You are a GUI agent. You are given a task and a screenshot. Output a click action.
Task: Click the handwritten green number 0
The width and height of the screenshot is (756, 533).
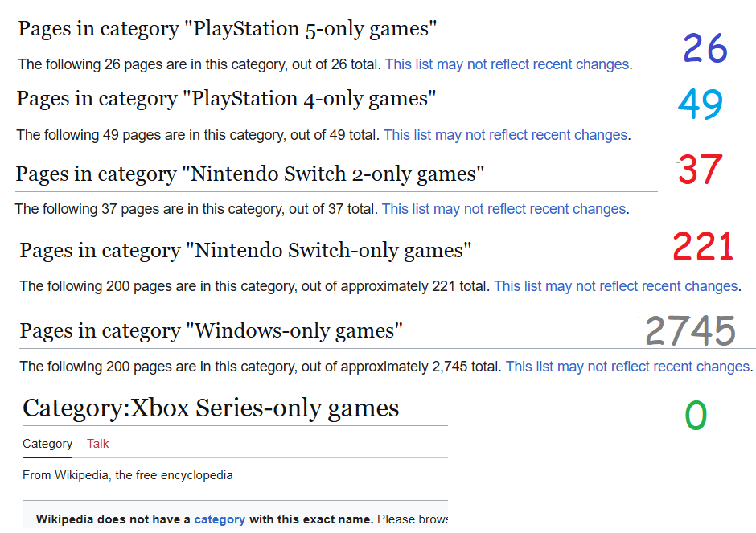tap(696, 416)
